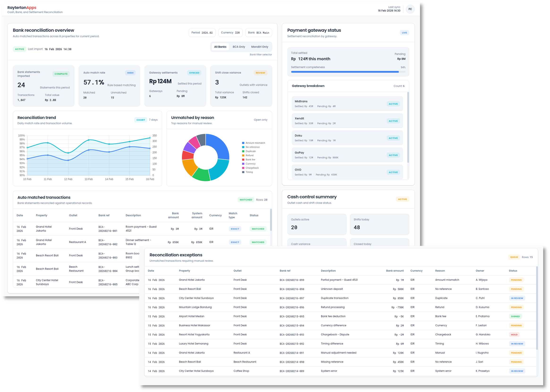This screenshot has height=392, width=550.
Task: Click the QUEUE badge on Reconciliation exceptions
Action: (514, 257)
